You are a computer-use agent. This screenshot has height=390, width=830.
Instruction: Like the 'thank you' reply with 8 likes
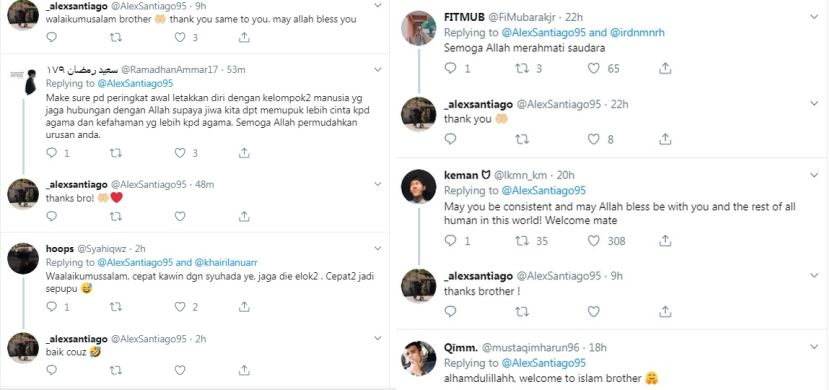tap(593, 139)
